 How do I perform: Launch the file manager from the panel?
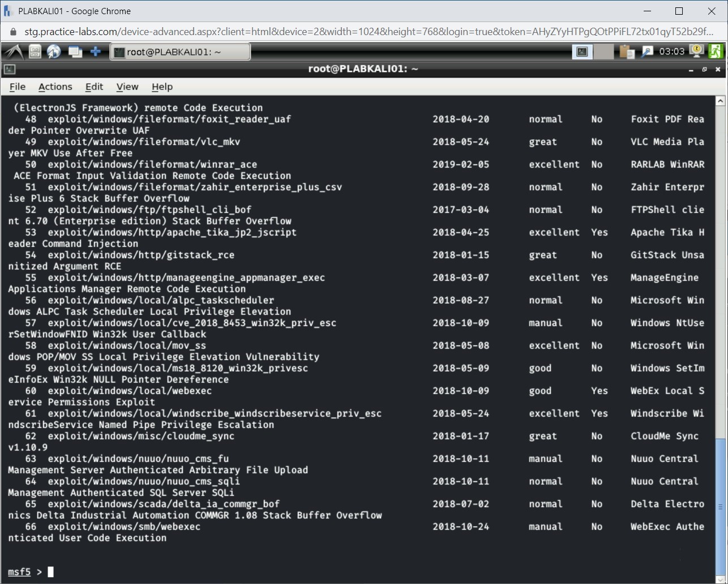(x=35, y=51)
